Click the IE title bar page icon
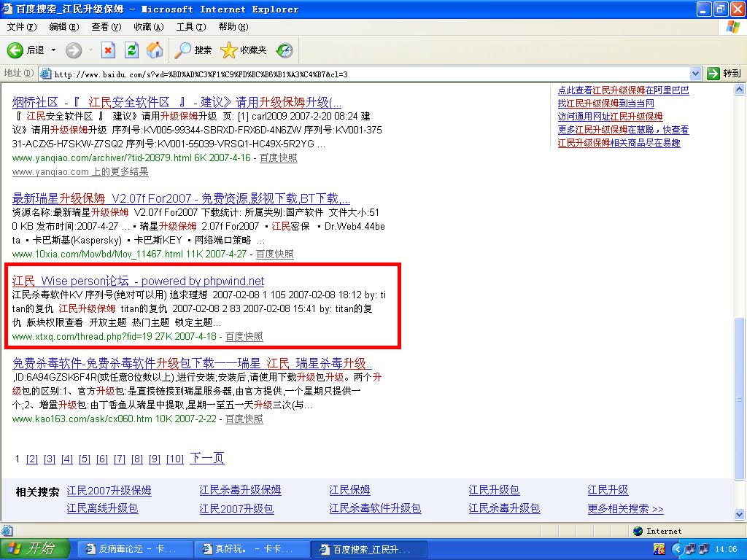This screenshot has width=747, height=560. (x=7, y=9)
